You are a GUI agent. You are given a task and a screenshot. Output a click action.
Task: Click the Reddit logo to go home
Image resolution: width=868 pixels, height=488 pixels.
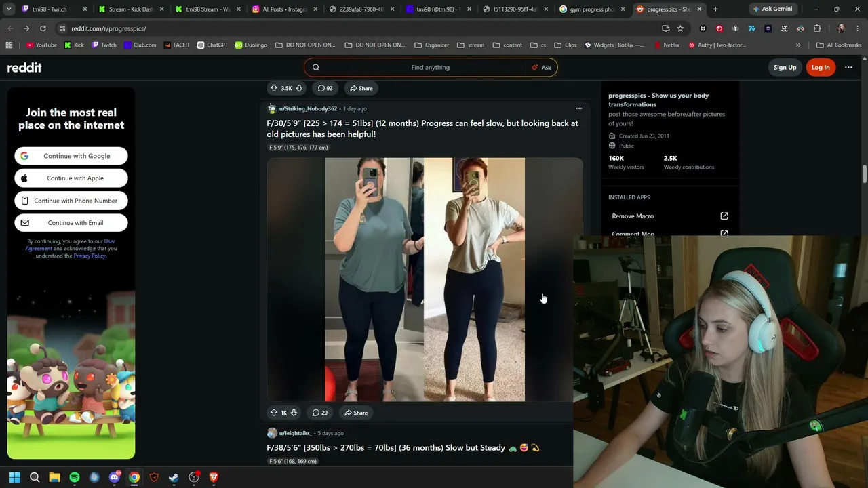(x=24, y=68)
